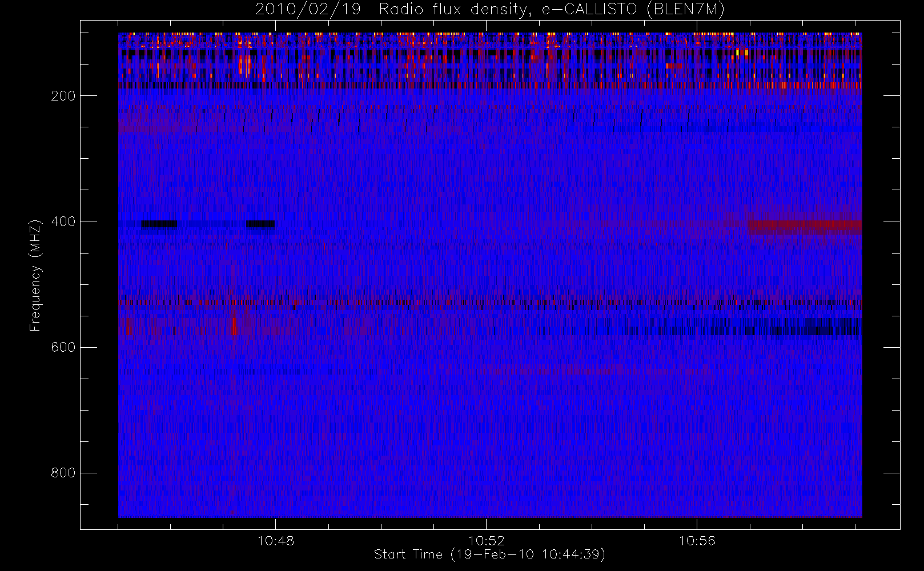Click the 10:48 time tick label
Viewport: 924px width, 571px height.
coord(276,541)
